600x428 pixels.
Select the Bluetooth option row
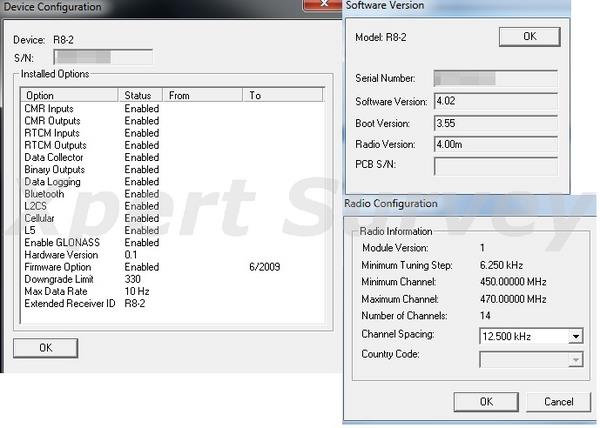coord(47,194)
